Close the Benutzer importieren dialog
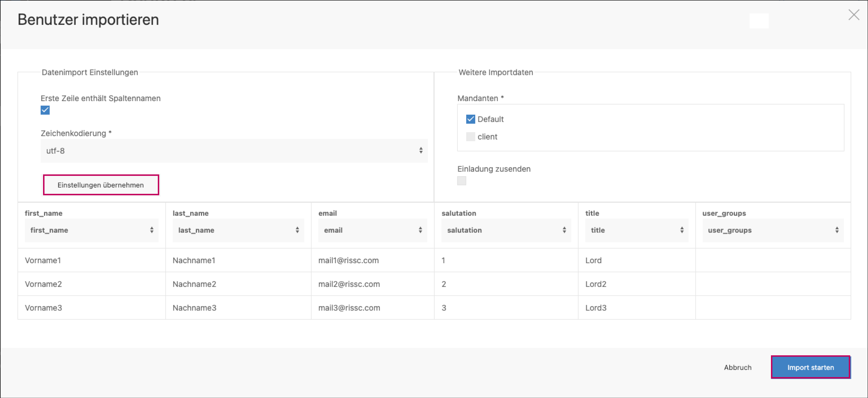 (x=854, y=15)
